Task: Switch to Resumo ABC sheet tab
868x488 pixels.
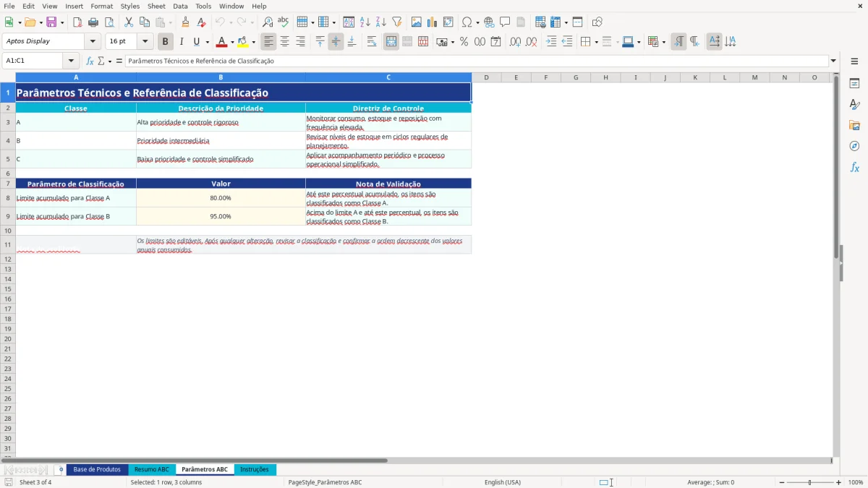Action: 152,470
